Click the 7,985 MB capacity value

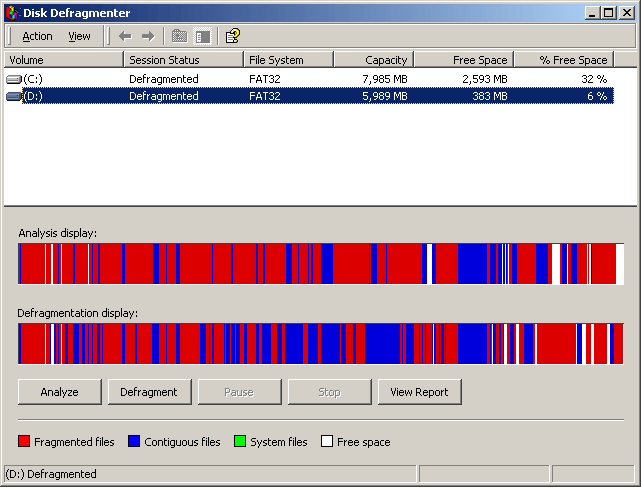coord(385,79)
